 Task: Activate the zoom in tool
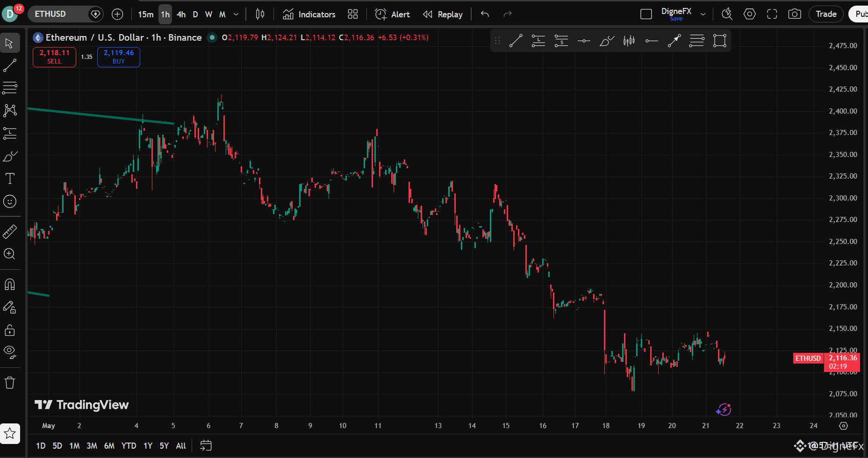(10, 254)
